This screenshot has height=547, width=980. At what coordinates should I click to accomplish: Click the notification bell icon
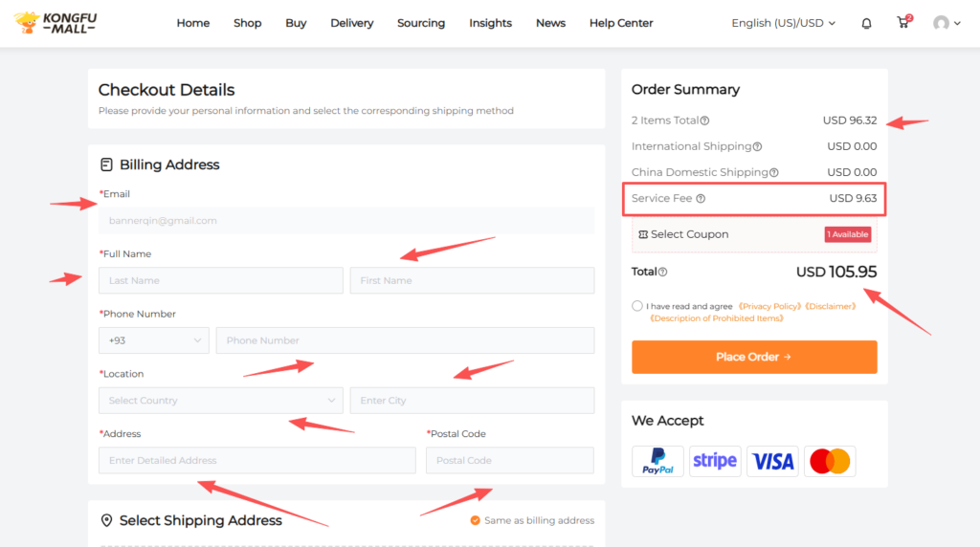[x=866, y=23]
